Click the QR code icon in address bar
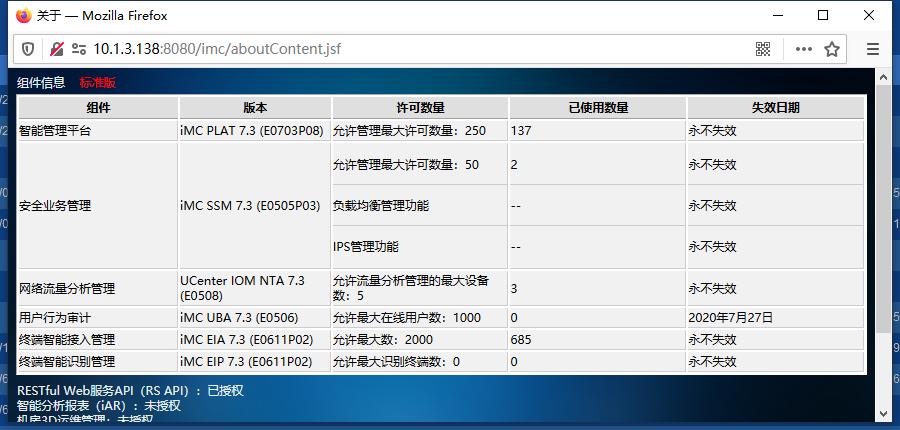The image size is (900, 430). click(x=763, y=49)
